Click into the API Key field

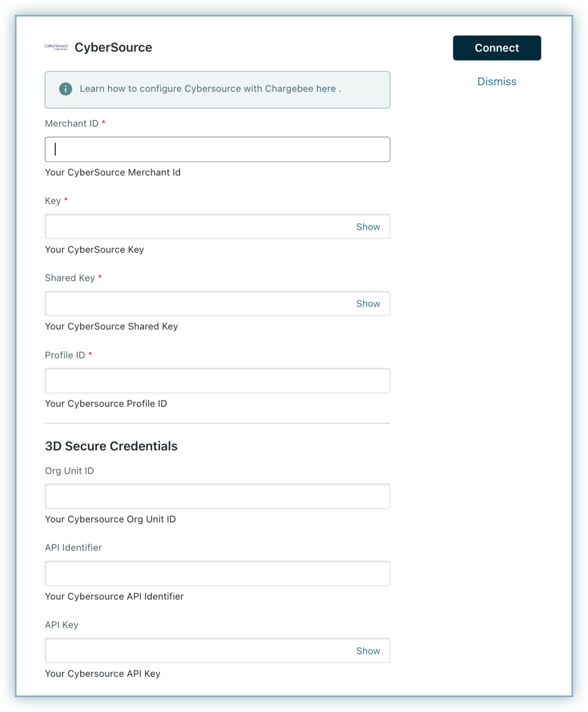point(196,651)
